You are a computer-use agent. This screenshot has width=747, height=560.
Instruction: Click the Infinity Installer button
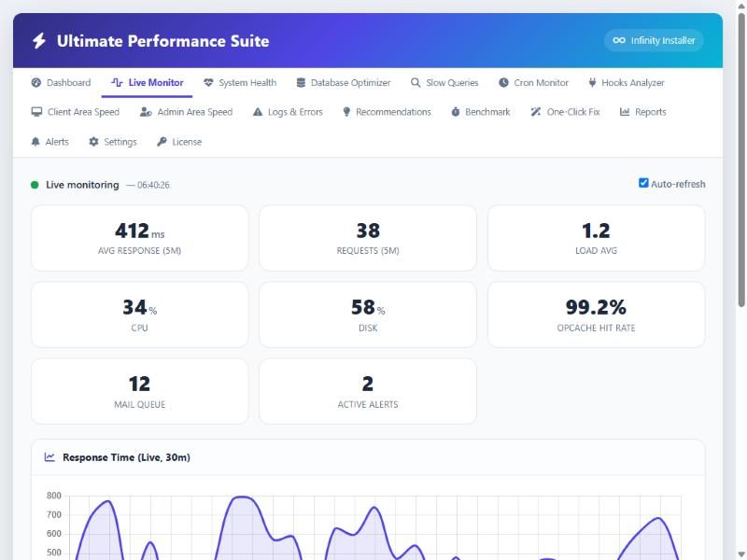(x=654, y=40)
